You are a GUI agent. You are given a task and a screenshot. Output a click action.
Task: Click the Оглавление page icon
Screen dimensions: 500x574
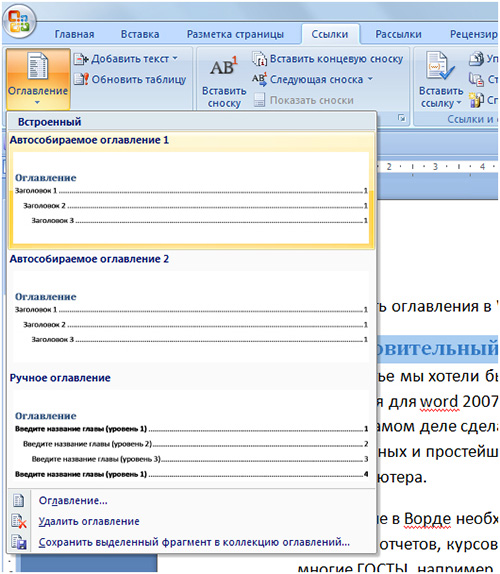[x=38, y=66]
